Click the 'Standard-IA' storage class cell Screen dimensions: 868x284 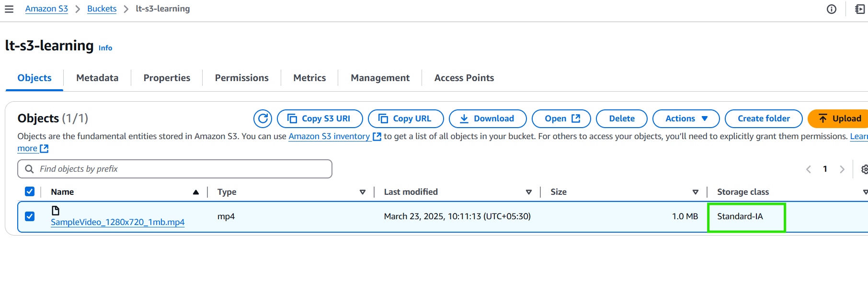click(x=740, y=216)
